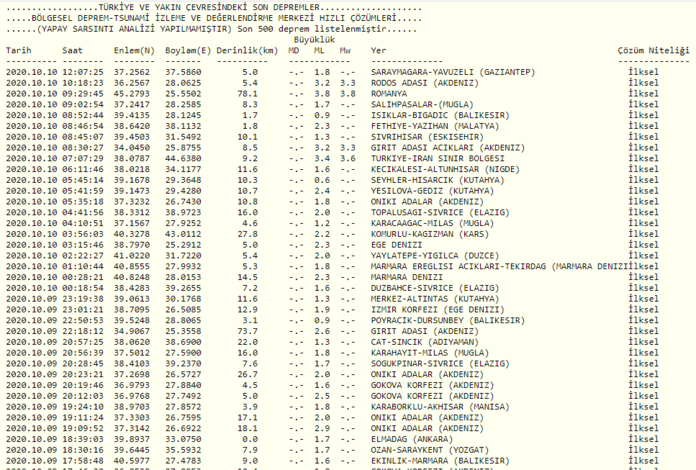Select SARAYMAGARA-YAVUZELI (GAZIANTEP) location text
This screenshot has height=470, width=696.
pyautogui.click(x=453, y=72)
